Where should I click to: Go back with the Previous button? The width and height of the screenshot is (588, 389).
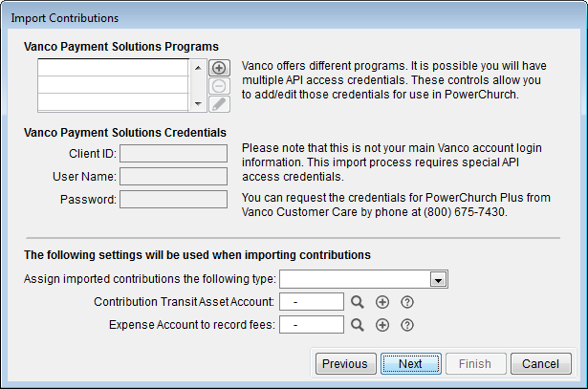(344, 364)
